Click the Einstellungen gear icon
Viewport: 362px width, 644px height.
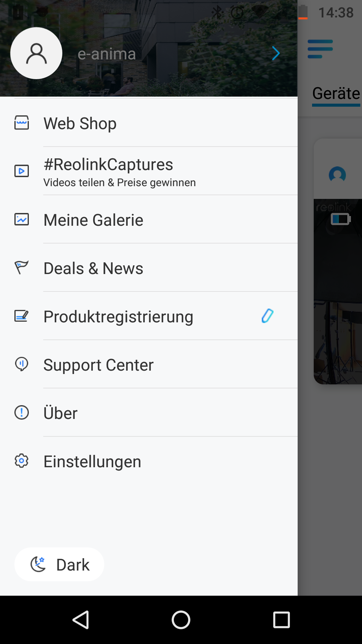point(21,461)
